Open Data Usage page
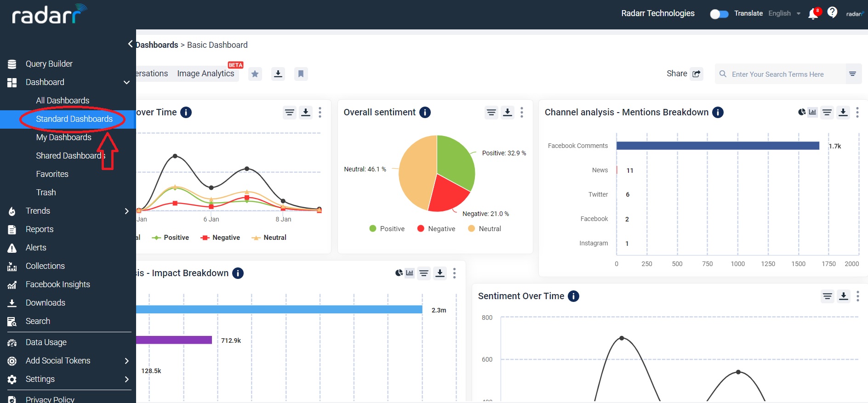The width and height of the screenshot is (868, 403). (x=46, y=342)
